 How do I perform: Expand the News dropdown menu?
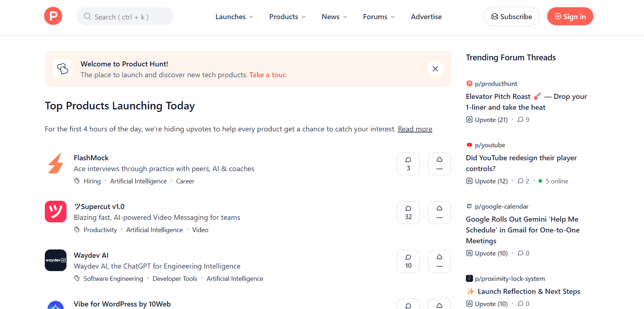334,17
